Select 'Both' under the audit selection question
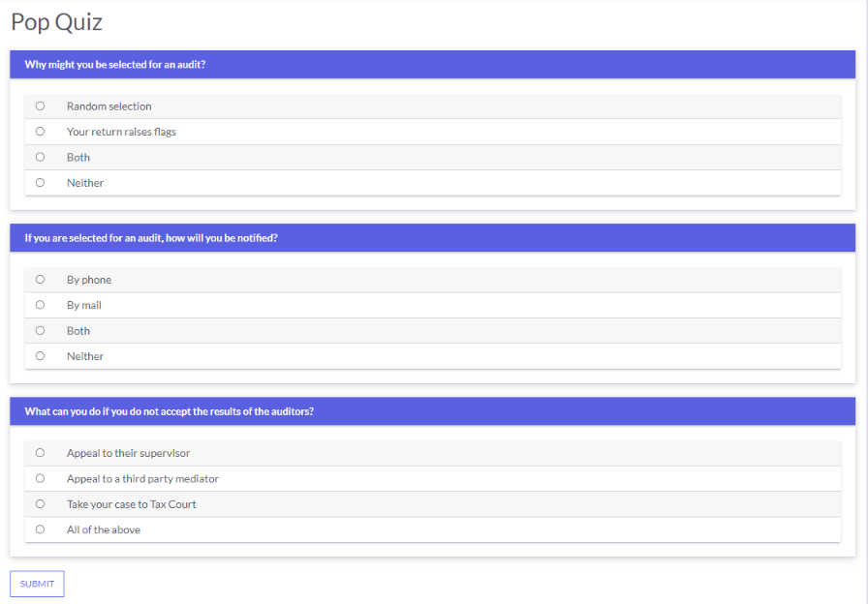This screenshot has width=868, height=604. (x=40, y=157)
